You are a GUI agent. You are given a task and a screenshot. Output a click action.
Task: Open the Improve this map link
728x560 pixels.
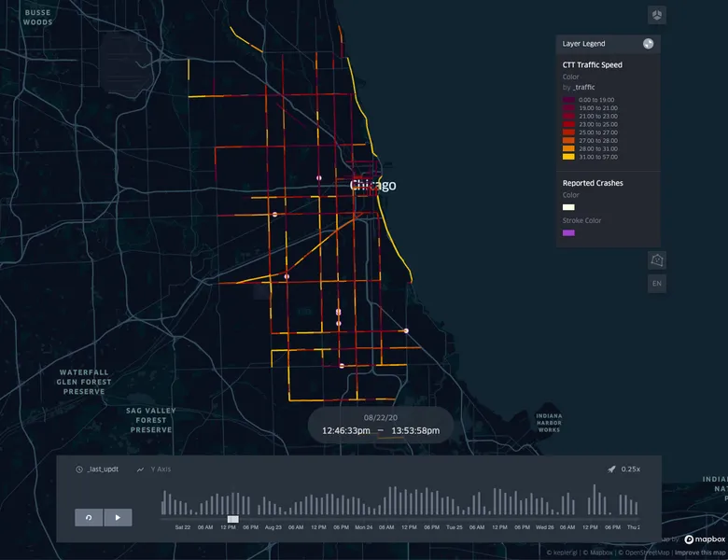click(700, 553)
